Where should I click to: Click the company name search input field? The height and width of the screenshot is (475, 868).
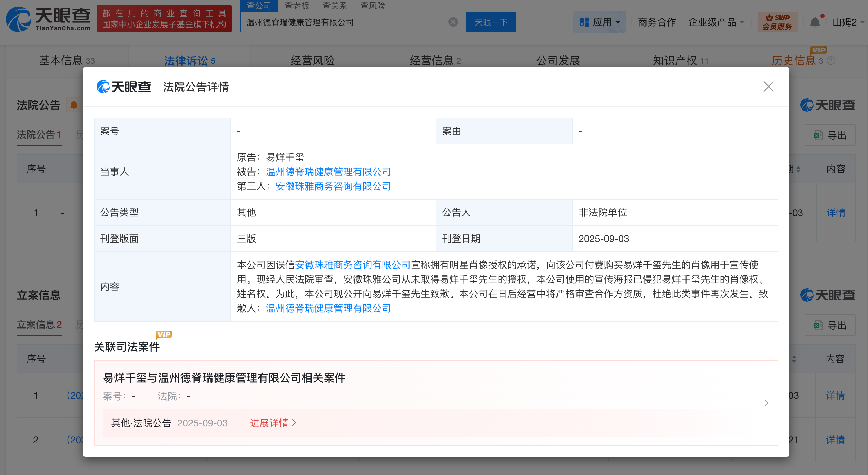click(x=345, y=22)
